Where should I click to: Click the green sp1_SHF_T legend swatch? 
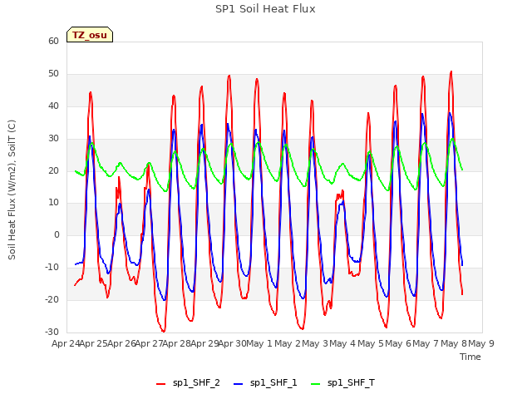[316, 384]
